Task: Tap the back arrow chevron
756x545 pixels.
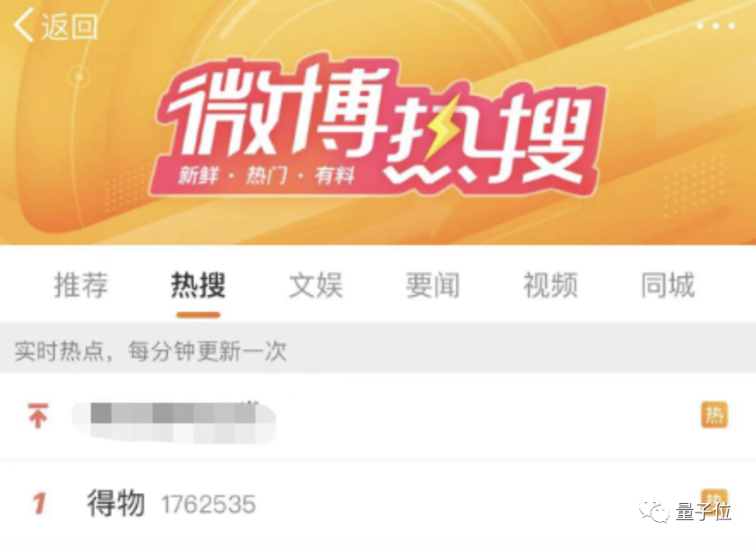Action: pos(23,25)
